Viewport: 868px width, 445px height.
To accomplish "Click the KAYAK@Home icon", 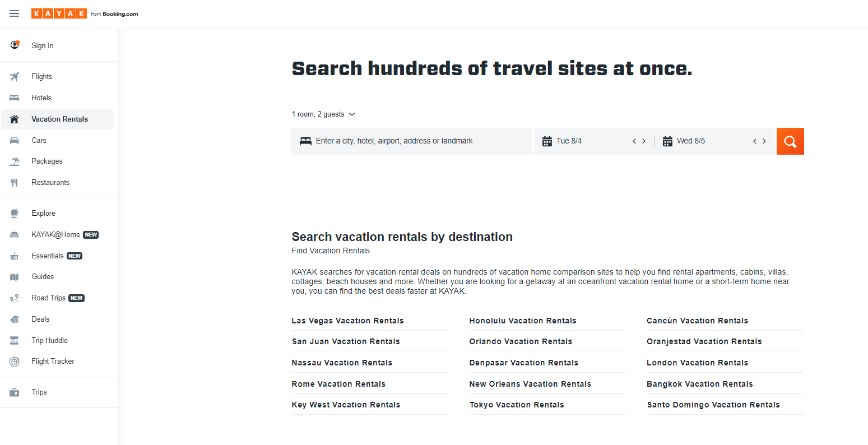I will (15, 235).
